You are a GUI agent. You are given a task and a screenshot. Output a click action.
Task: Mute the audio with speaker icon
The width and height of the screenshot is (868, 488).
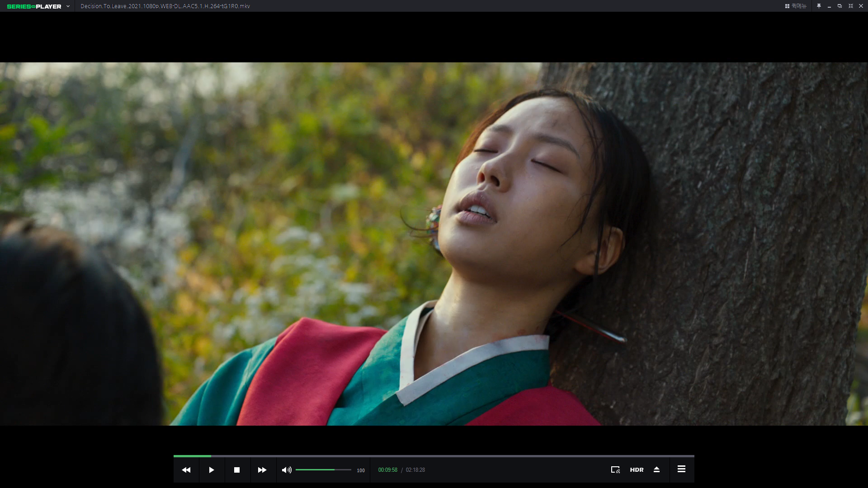(x=287, y=470)
